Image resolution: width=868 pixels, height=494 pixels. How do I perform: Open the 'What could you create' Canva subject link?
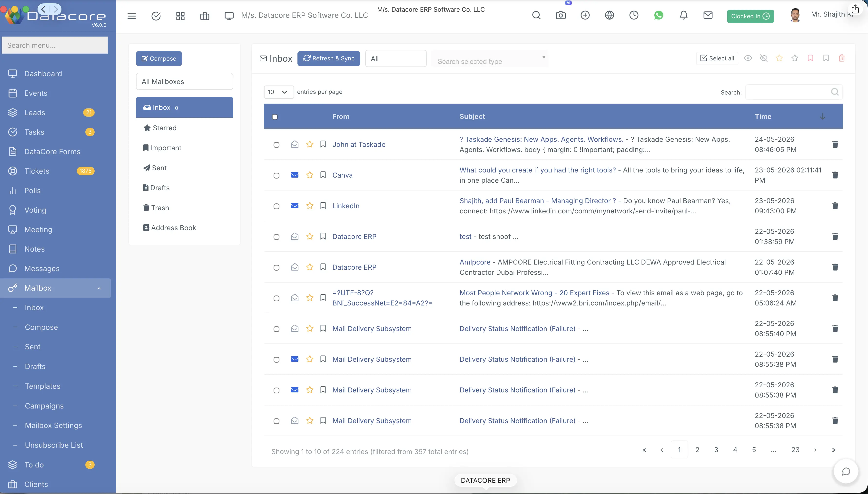point(538,170)
